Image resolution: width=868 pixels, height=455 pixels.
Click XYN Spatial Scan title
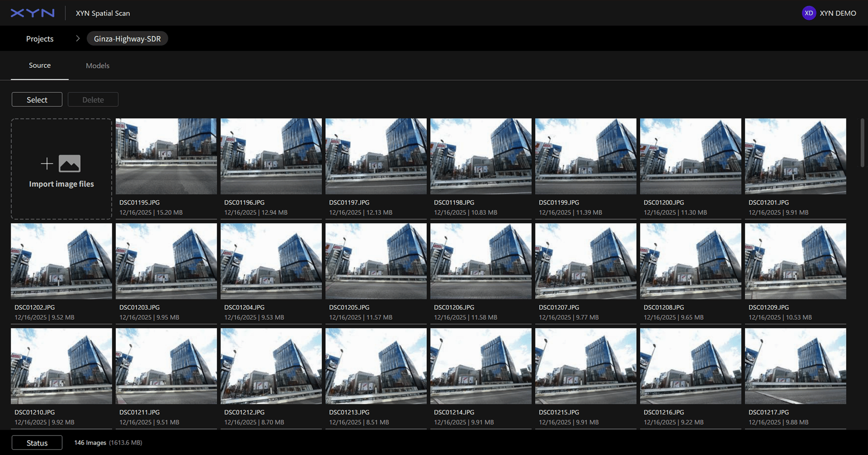pyautogui.click(x=103, y=13)
